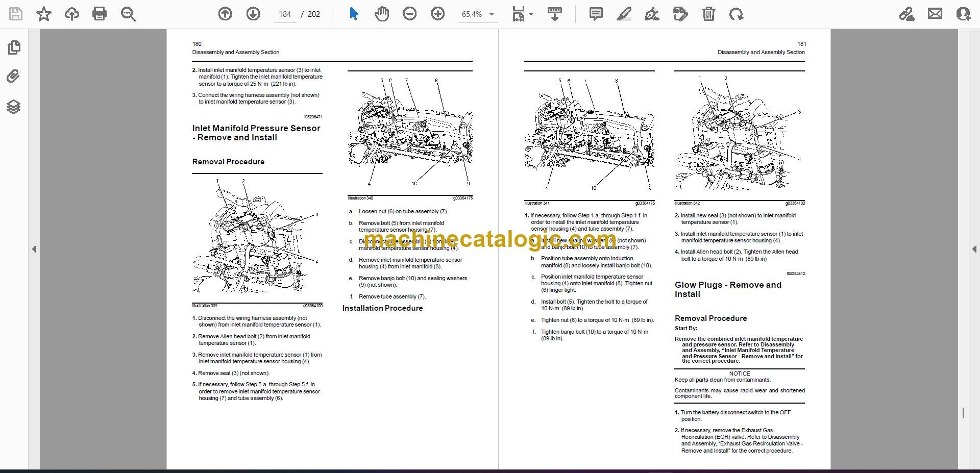
Task: Print the document
Action: tap(100, 14)
